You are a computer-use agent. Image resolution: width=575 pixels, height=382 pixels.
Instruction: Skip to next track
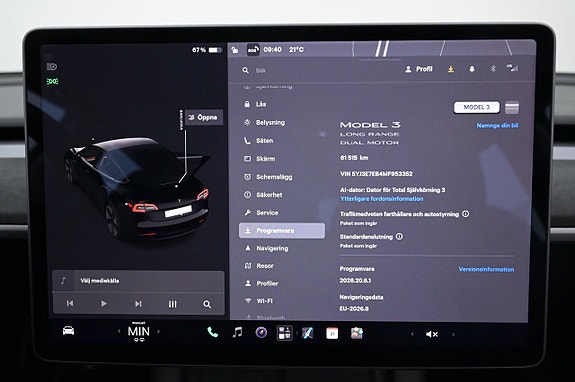[138, 304]
